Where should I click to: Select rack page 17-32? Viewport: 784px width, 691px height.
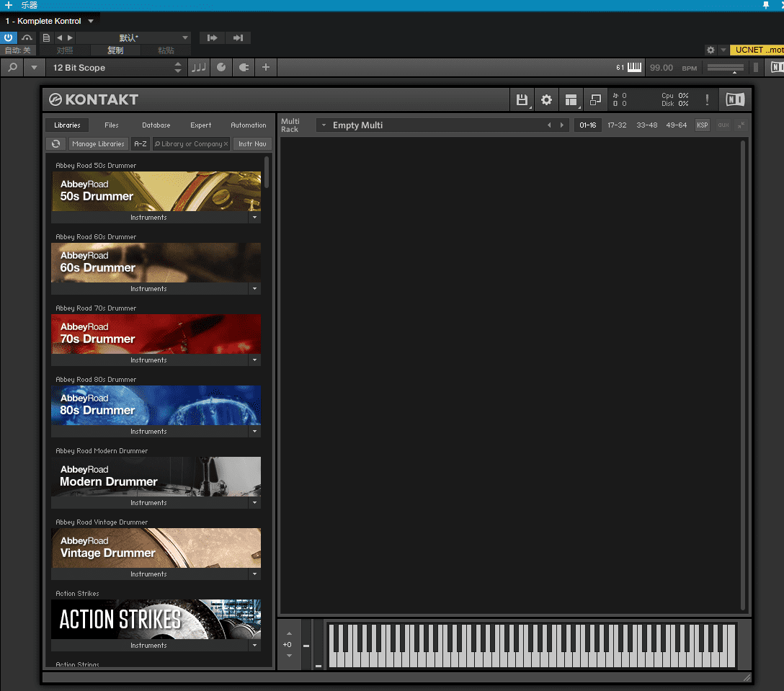[617, 125]
